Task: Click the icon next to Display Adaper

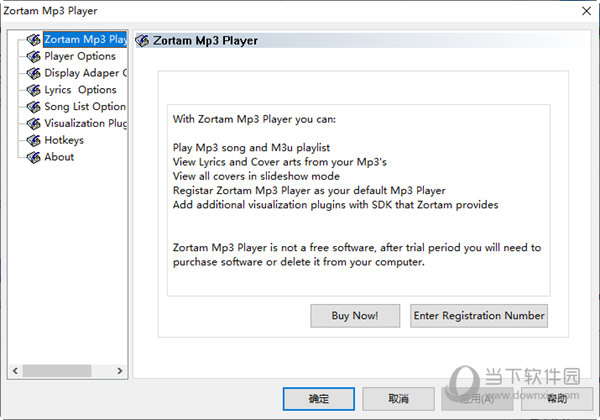Action: point(34,73)
